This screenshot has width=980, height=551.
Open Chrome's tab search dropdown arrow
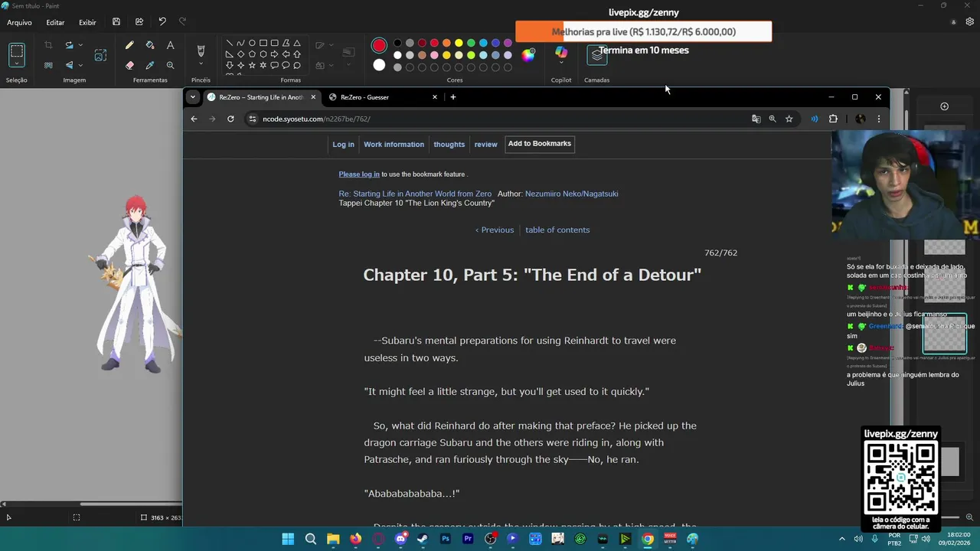tap(193, 97)
